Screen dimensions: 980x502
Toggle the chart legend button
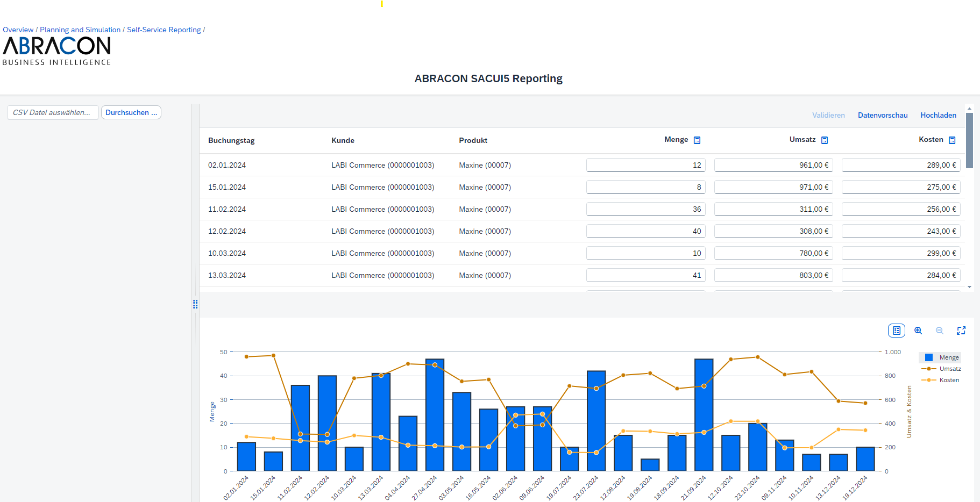pos(897,331)
